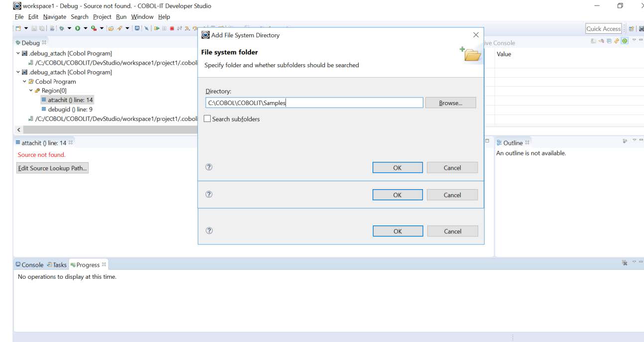
Task: Switch to the Tasks tab
Action: tap(57, 265)
